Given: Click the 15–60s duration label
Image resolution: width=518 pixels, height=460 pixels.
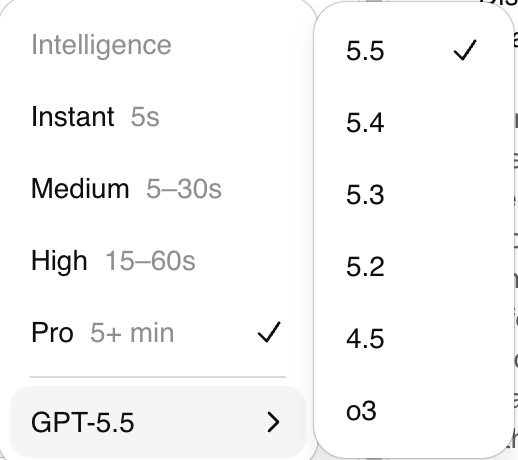Looking at the screenshot, I should tap(150, 261).
